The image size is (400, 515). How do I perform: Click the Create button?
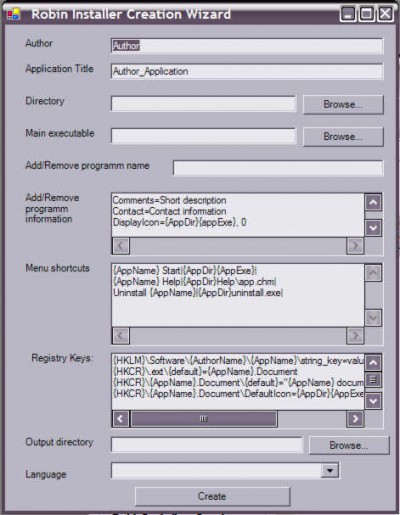pos(212,496)
